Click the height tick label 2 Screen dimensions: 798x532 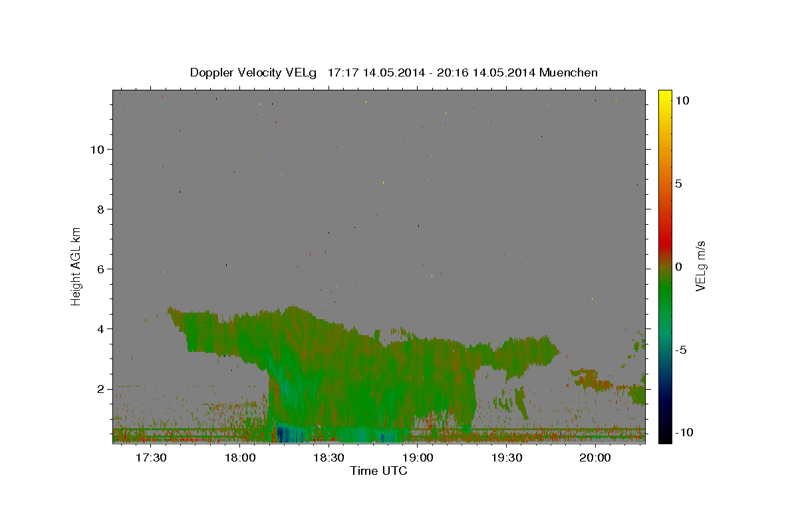pyautogui.click(x=101, y=388)
